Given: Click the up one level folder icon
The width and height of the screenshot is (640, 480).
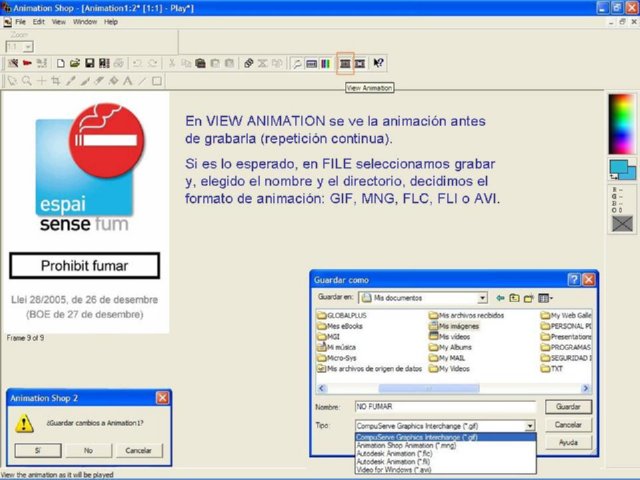Looking at the screenshot, I should [x=514, y=298].
